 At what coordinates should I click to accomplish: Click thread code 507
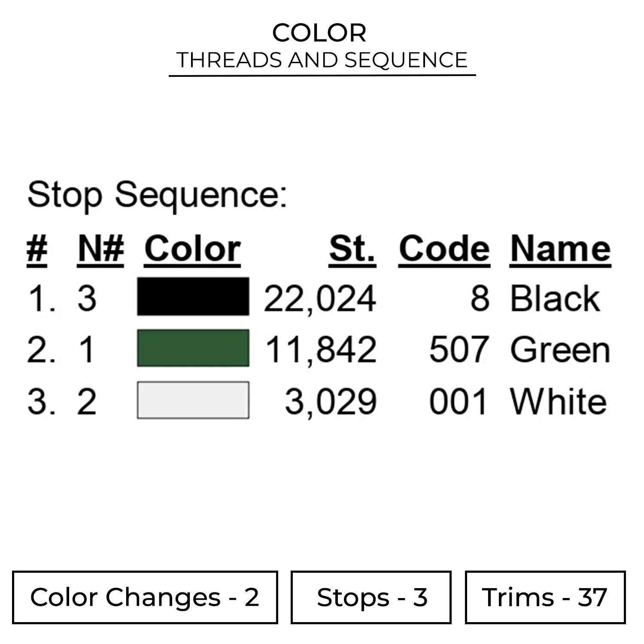pos(459,350)
